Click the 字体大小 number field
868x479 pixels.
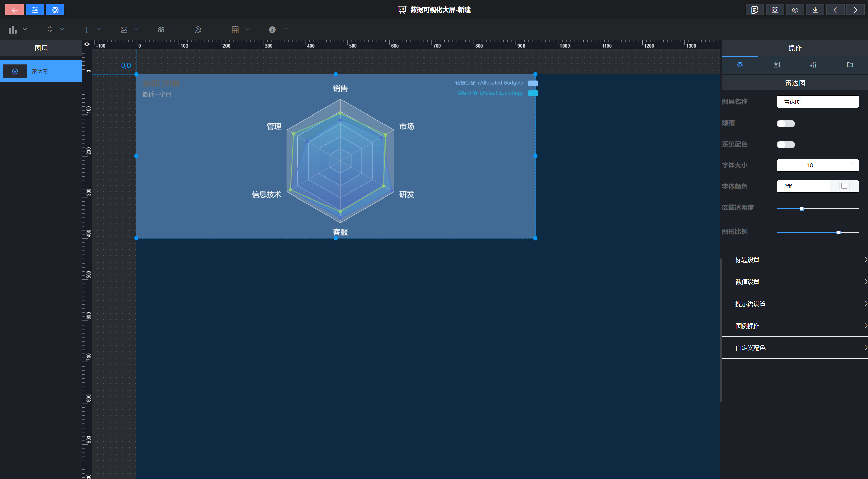pos(811,165)
